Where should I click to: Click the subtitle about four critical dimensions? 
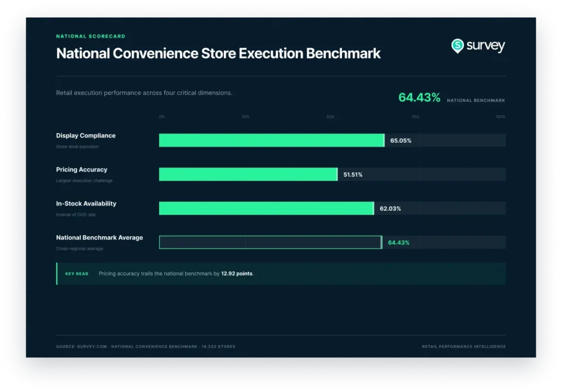pyautogui.click(x=144, y=93)
